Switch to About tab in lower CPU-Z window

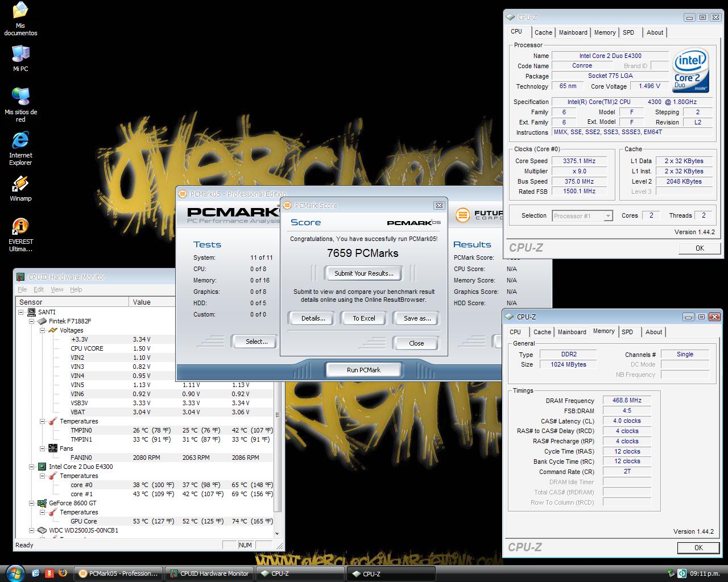(x=653, y=332)
